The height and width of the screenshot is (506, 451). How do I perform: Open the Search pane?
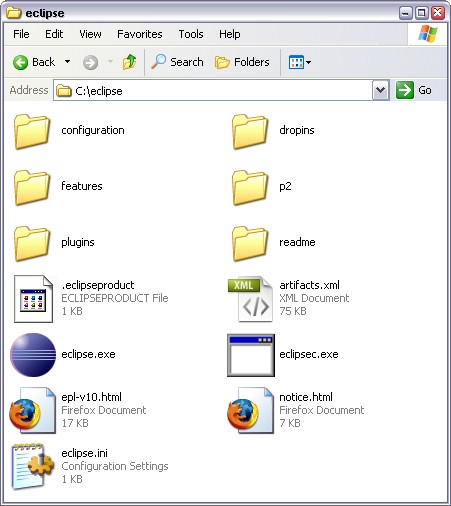[x=177, y=62]
